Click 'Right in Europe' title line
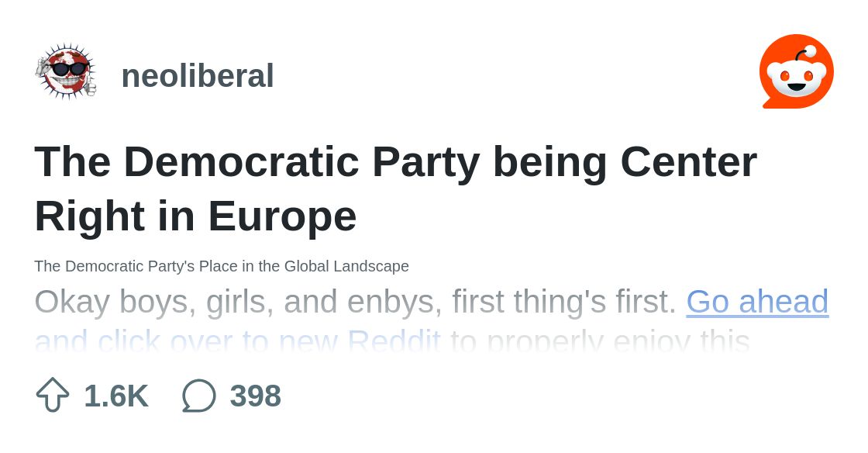The image size is (868, 453). [195, 216]
